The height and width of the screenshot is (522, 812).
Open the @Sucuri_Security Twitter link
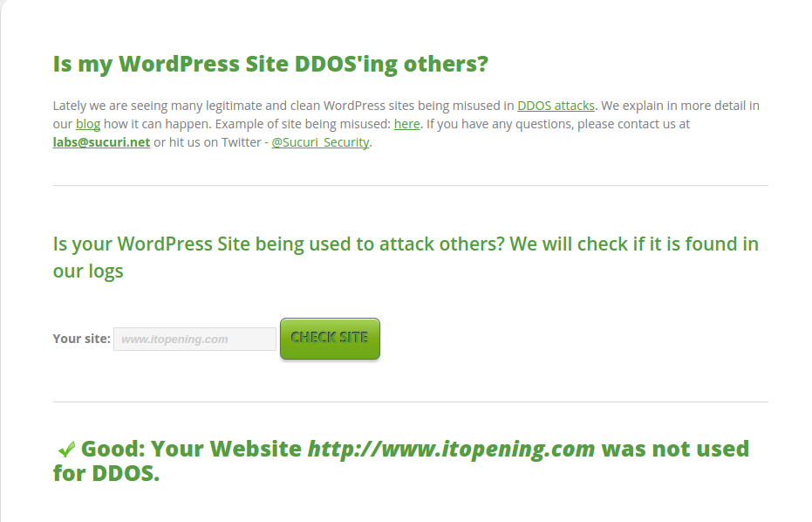321,142
